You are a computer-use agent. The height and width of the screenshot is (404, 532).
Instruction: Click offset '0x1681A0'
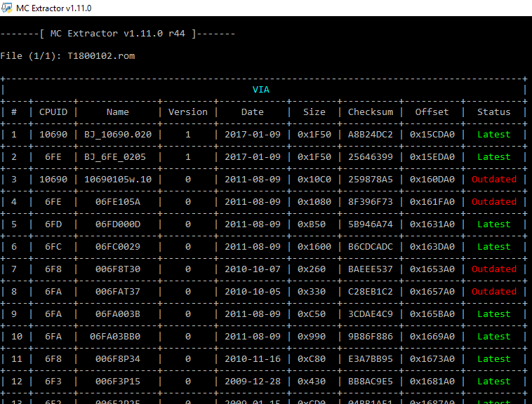pos(432,382)
